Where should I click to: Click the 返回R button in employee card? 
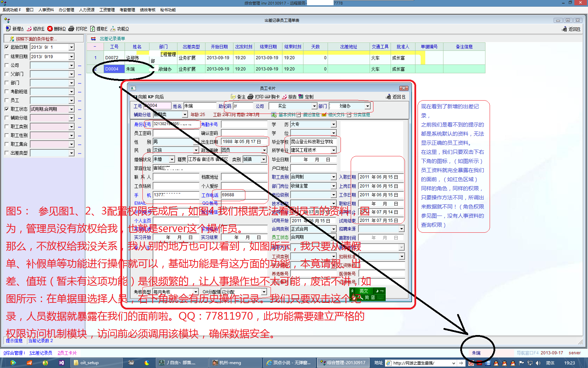(396, 97)
